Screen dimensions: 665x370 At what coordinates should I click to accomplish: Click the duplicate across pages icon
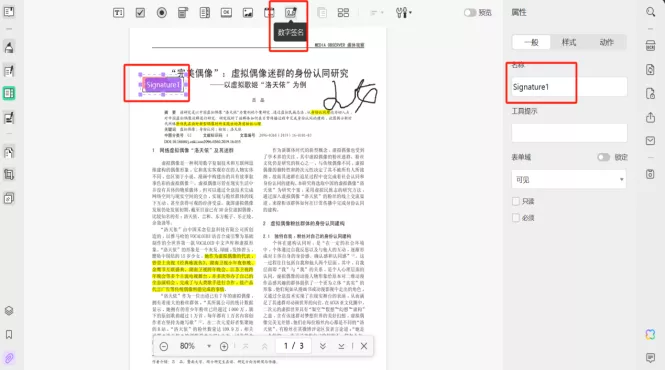(x=322, y=13)
